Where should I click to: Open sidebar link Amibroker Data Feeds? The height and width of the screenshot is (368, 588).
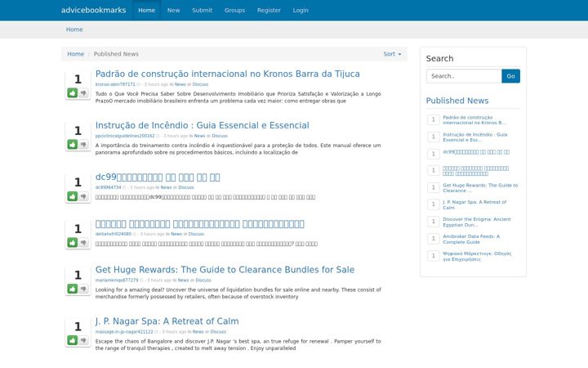[x=471, y=239]
